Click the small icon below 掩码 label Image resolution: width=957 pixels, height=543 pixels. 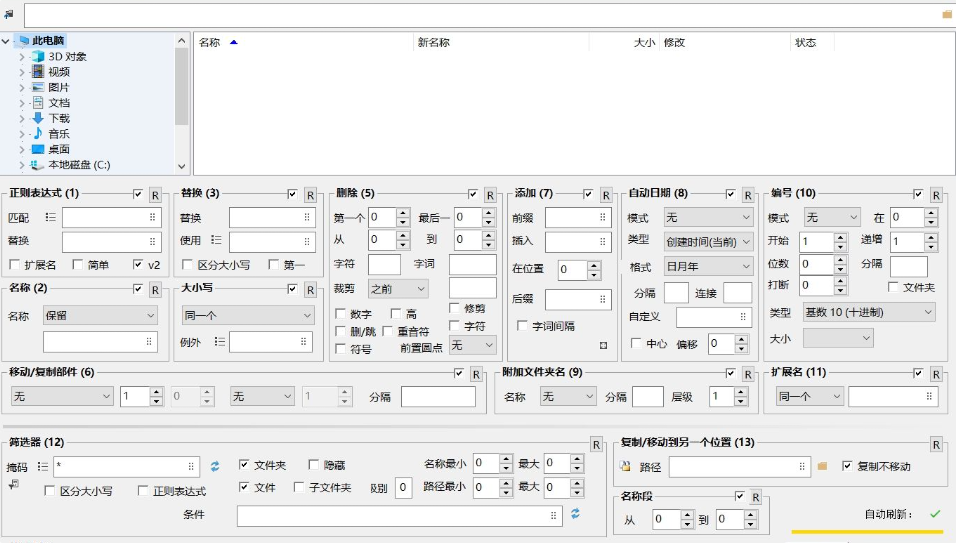[13, 484]
